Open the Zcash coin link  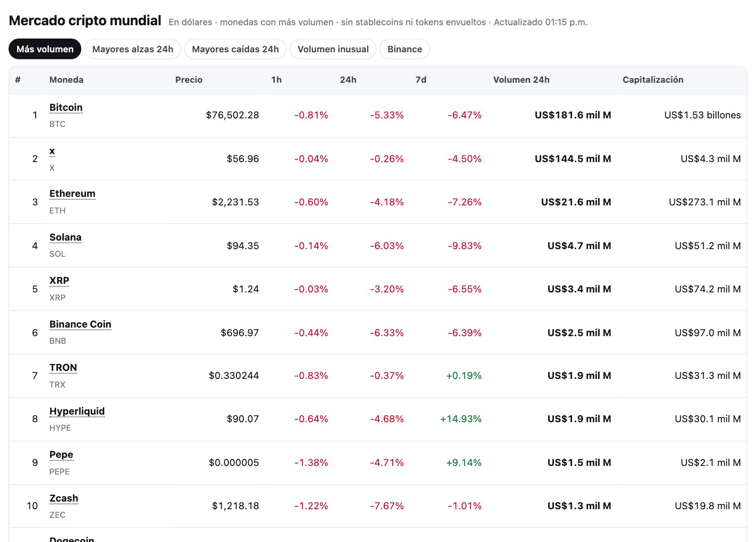64,498
